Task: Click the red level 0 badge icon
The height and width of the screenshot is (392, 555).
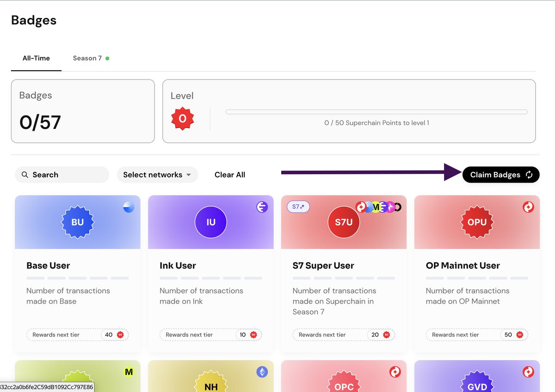Action: [182, 119]
